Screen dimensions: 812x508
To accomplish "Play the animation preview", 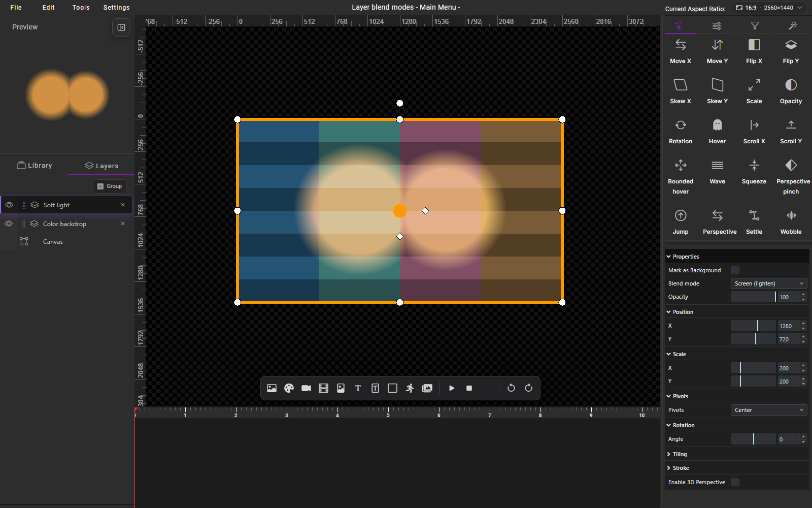I will (452, 388).
